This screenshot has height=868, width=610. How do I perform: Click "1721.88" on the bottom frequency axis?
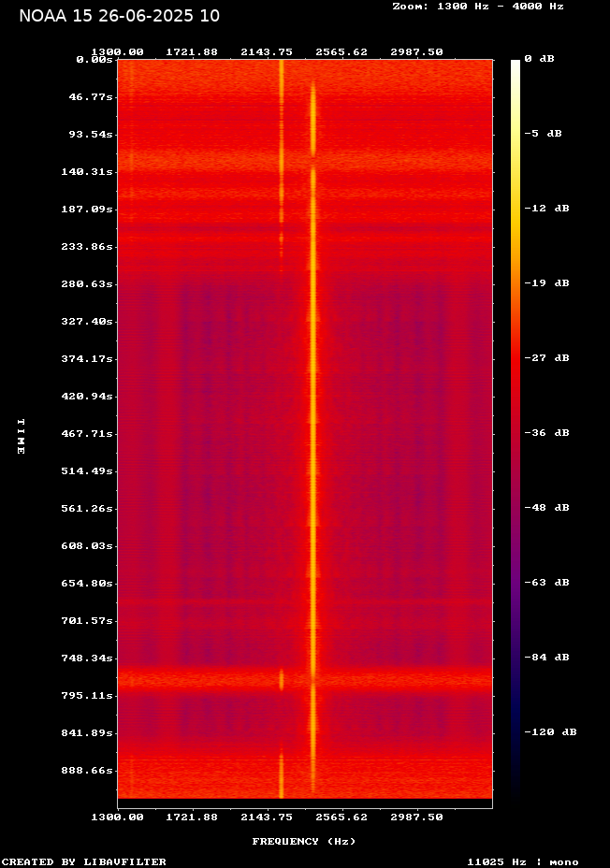point(192,817)
